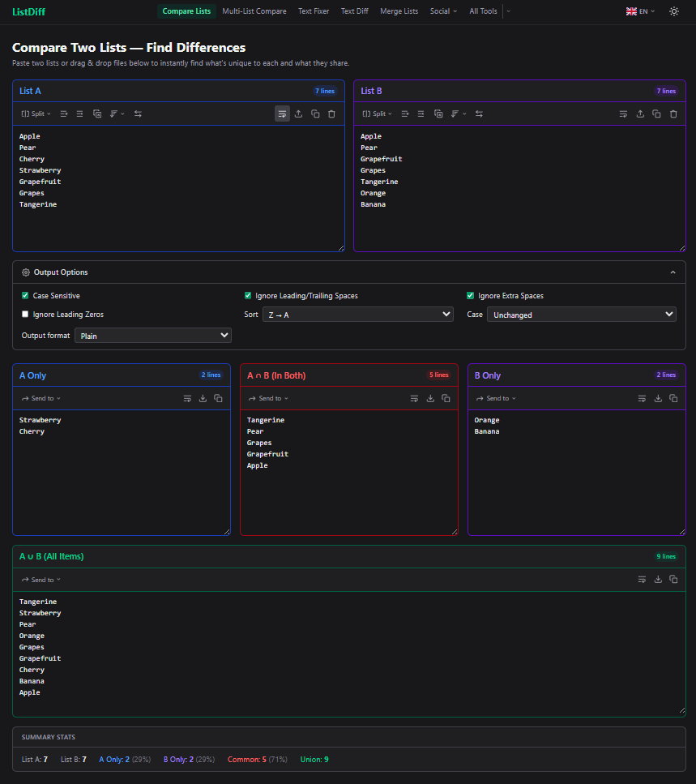
Task: Open the Split dropdown in List B
Action: tap(378, 114)
